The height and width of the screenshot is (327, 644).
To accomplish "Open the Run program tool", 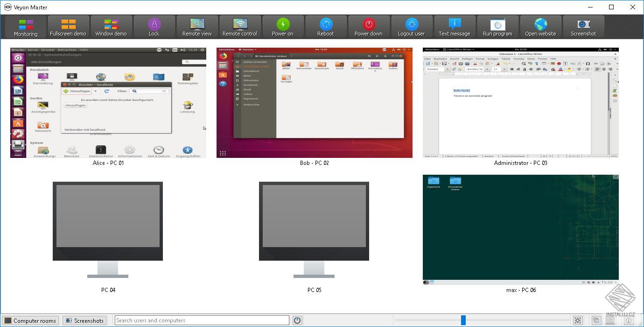I will 497,27.
